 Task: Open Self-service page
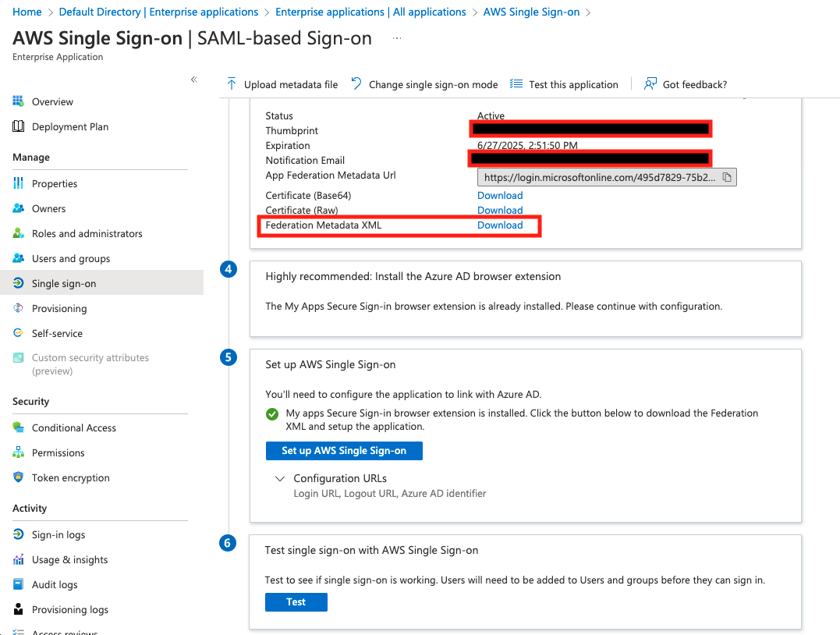57,333
